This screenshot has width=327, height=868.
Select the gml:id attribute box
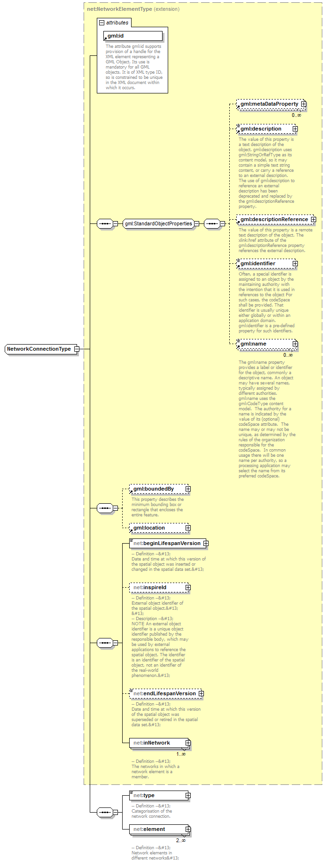pyautogui.click(x=133, y=36)
